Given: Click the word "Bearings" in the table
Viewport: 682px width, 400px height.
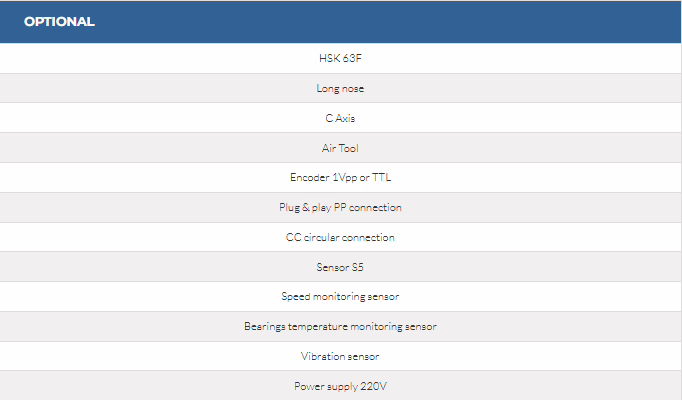Looking at the screenshot, I should pyautogui.click(x=265, y=326).
